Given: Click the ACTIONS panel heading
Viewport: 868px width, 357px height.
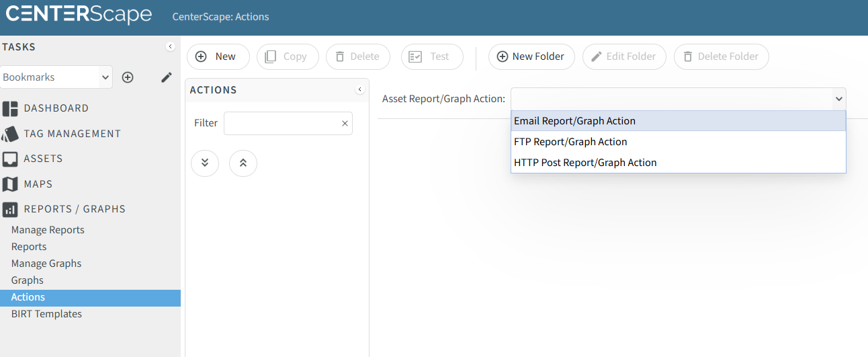Looking at the screenshot, I should pyautogui.click(x=213, y=90).
